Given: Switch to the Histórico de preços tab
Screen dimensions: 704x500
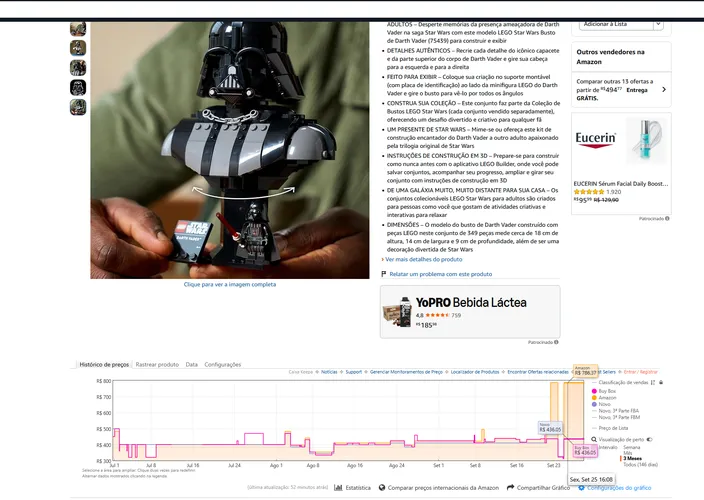Looking at the screenshot, I should click(x=104, y=364).
